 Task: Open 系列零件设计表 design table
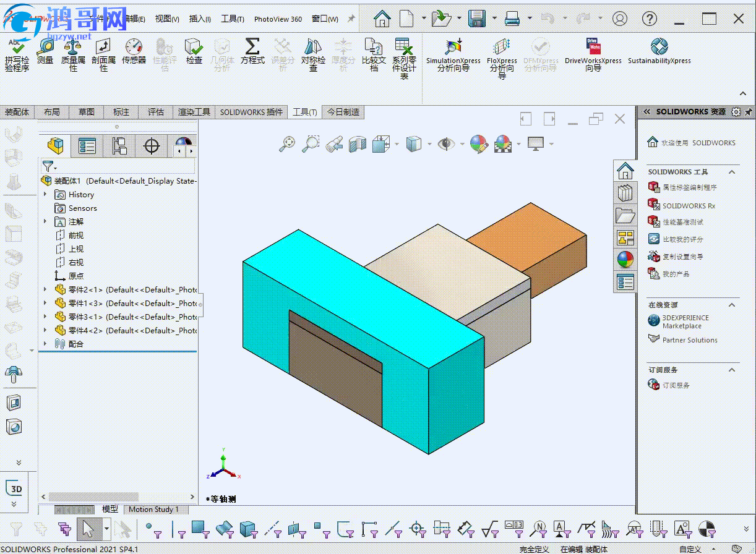pos(404,59)
